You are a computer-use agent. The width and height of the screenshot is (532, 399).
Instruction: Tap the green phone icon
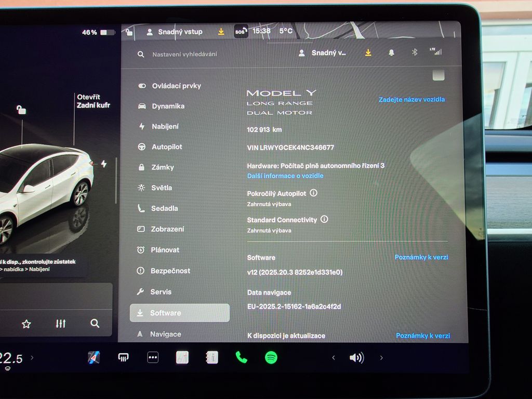pyautogui.click(x=241, y=357)
